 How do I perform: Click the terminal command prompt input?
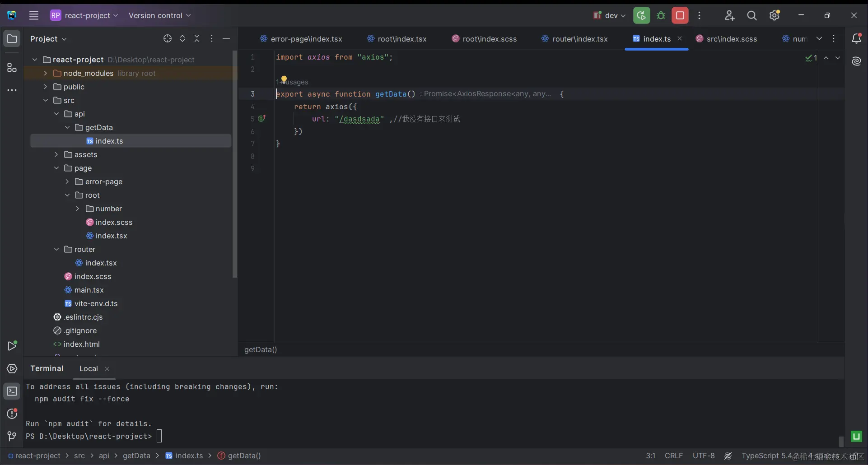[159, 436]
